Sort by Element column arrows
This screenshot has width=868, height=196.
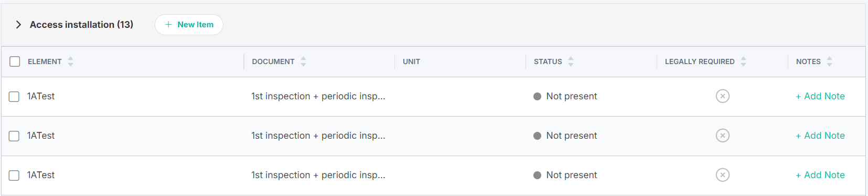[70, 61]
